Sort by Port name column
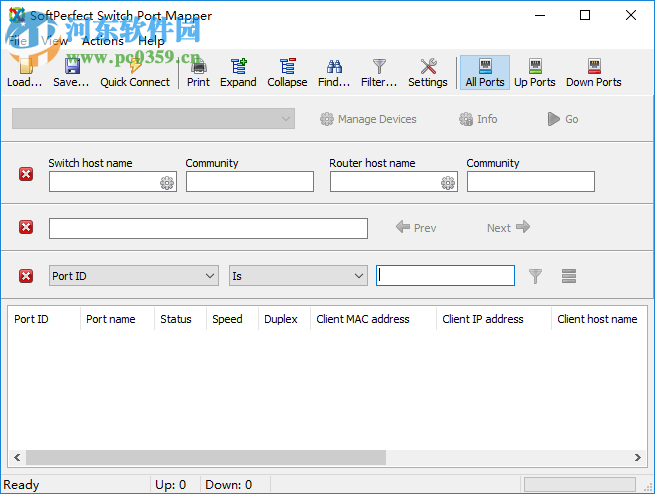The width and height of the screenshot is (655, 494). 117,319
